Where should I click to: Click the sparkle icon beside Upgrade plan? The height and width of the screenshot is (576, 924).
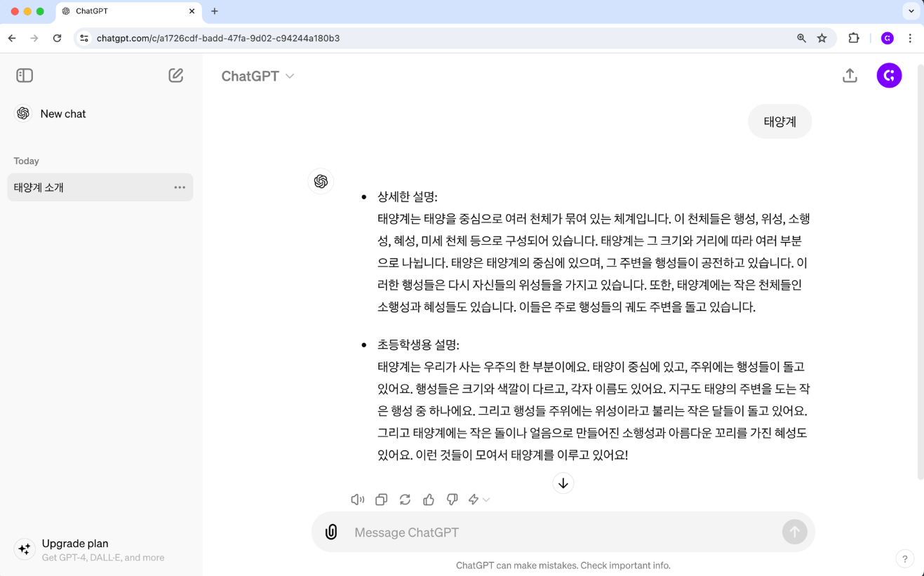click(x=24, y=549)
